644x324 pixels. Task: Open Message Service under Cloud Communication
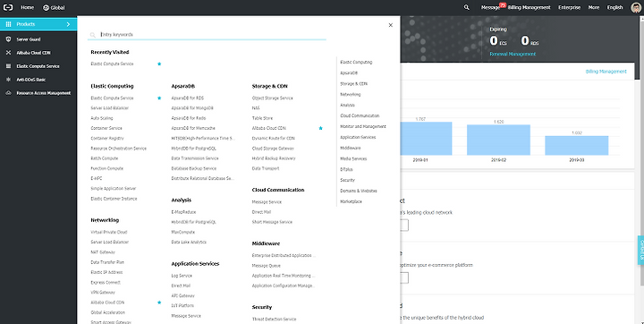pos(267,202)
